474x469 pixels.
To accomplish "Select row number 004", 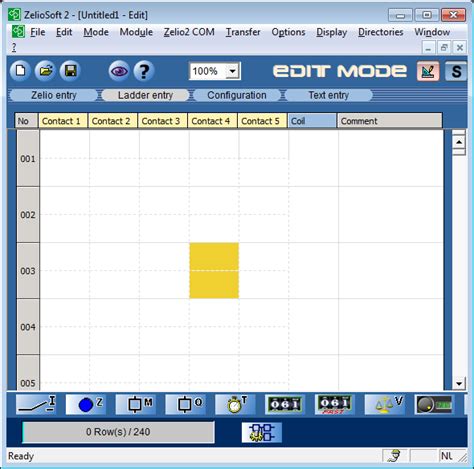I will point(28,327).
